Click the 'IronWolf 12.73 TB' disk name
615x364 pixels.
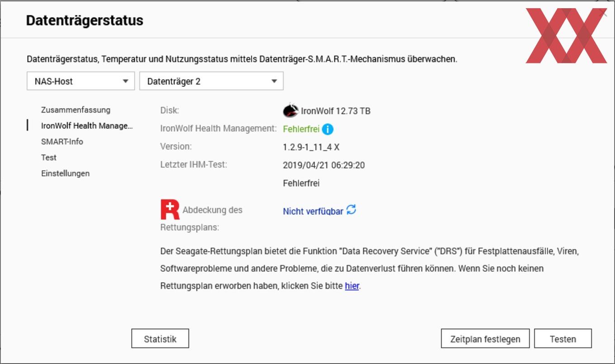(x=336, y=111)
